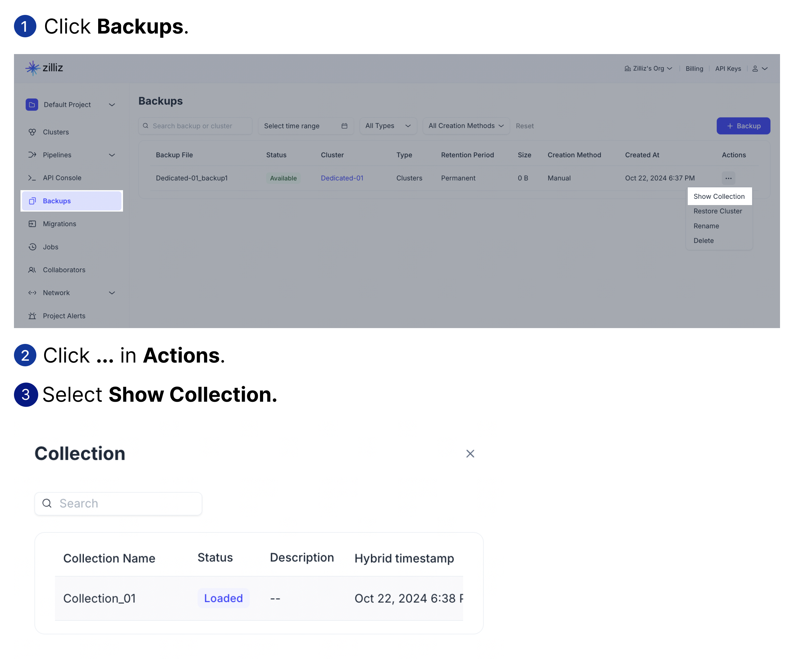Image resolution: width=794 pixels, height=672 pixels.
Task: Open Network in the sidebar
Action: coord(56,293)
